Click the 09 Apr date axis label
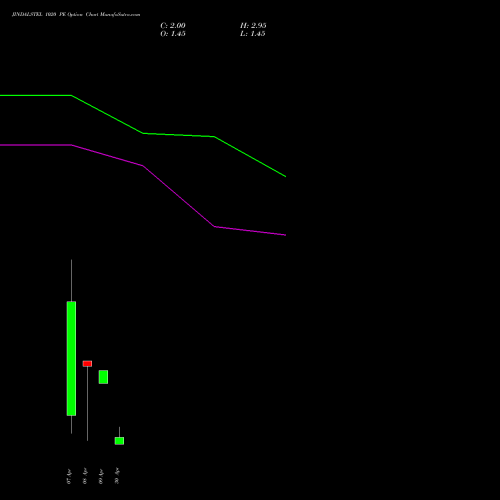500x500 pixels. click(101, 476)
